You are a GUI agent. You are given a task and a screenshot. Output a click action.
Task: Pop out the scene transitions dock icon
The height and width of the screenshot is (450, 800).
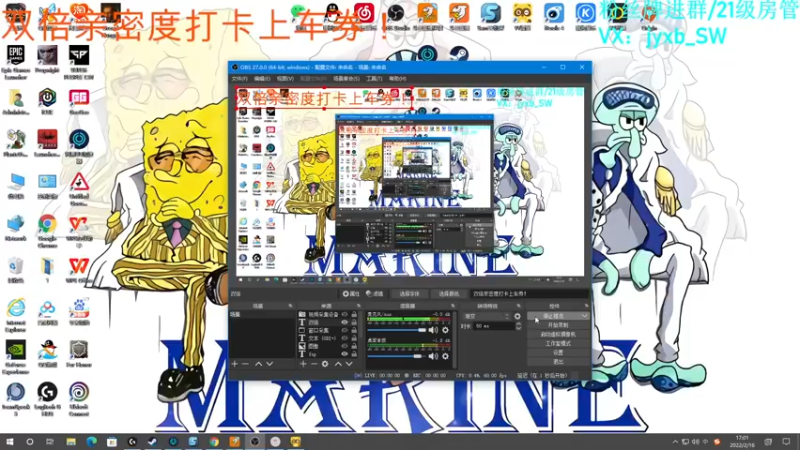519,306
